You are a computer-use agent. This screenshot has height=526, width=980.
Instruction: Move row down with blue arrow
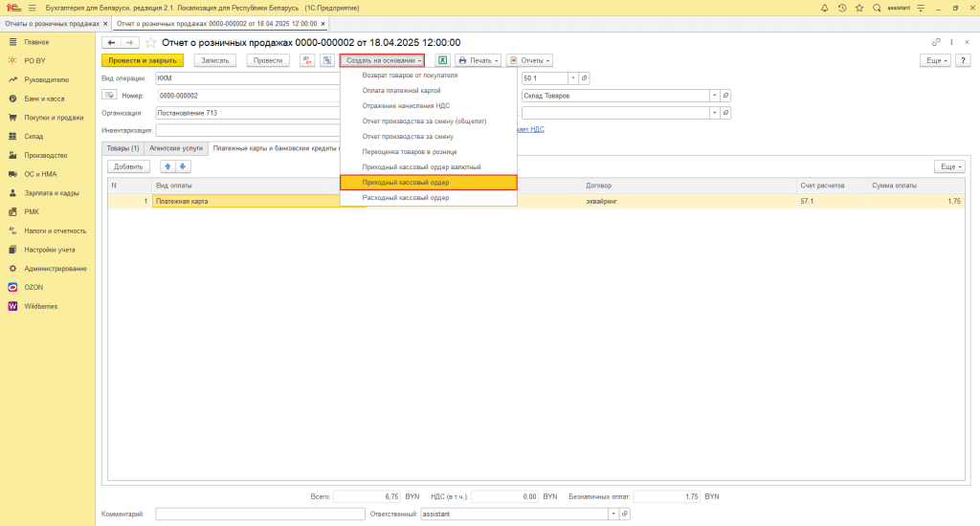click(183, 166)
